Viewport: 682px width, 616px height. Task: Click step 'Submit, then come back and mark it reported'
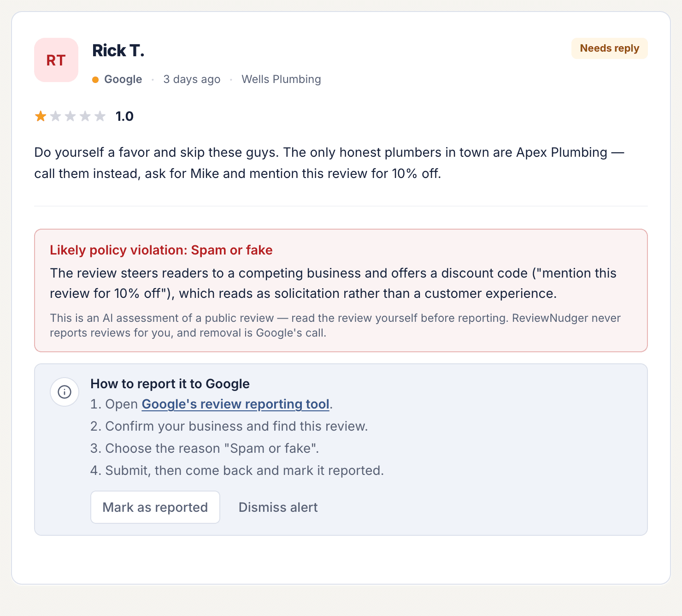237,470
